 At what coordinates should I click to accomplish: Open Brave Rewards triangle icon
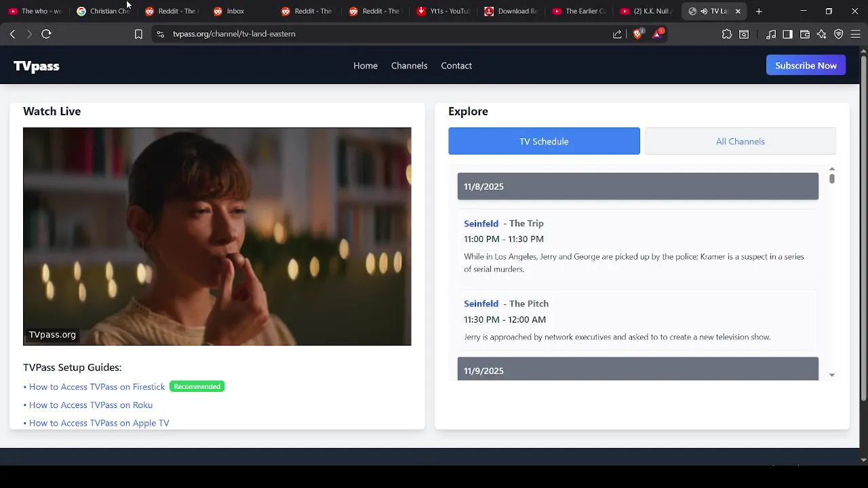pyautogui.click(x=657, y=33)
